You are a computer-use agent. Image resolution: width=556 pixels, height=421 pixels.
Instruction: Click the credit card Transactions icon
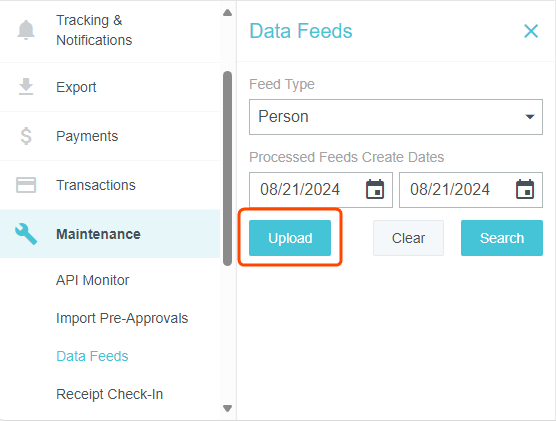point(26,185)
